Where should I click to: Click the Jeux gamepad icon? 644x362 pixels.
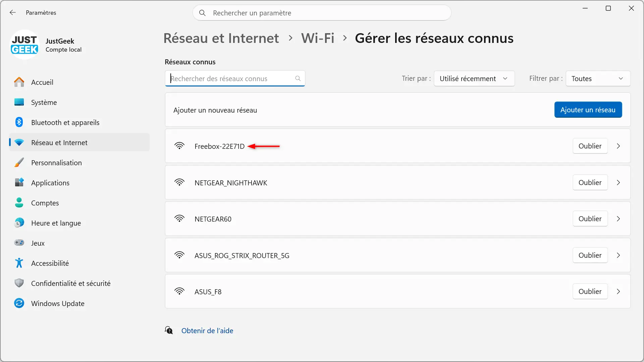(19, 243)
